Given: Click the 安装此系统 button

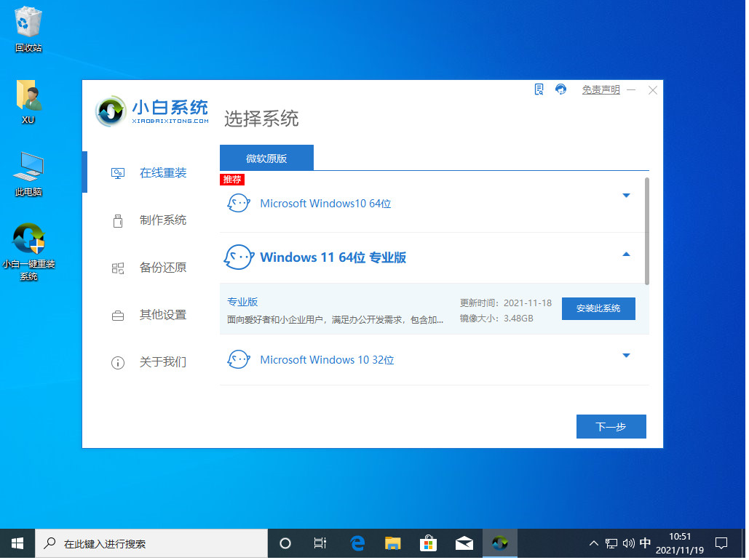Looking at the screenshot, I should click(598, 308).
